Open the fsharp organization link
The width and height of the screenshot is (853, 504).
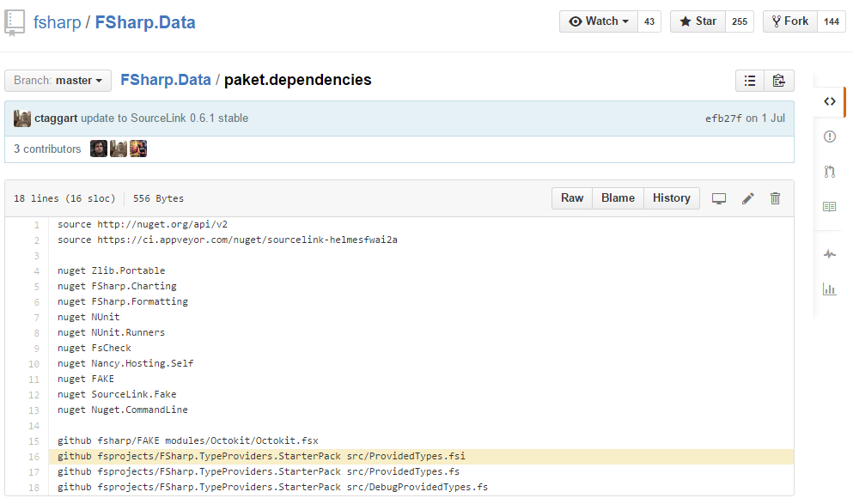[x=57, y=22]
